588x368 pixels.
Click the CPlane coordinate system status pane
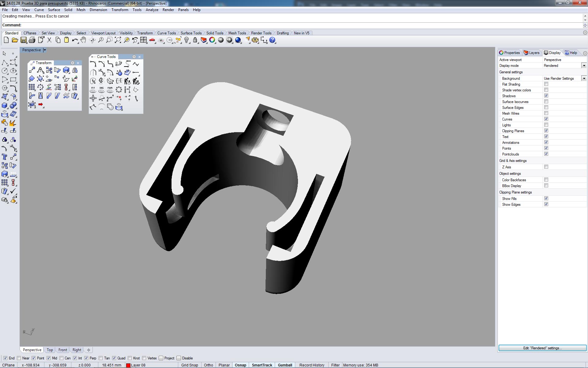(9, 365)
